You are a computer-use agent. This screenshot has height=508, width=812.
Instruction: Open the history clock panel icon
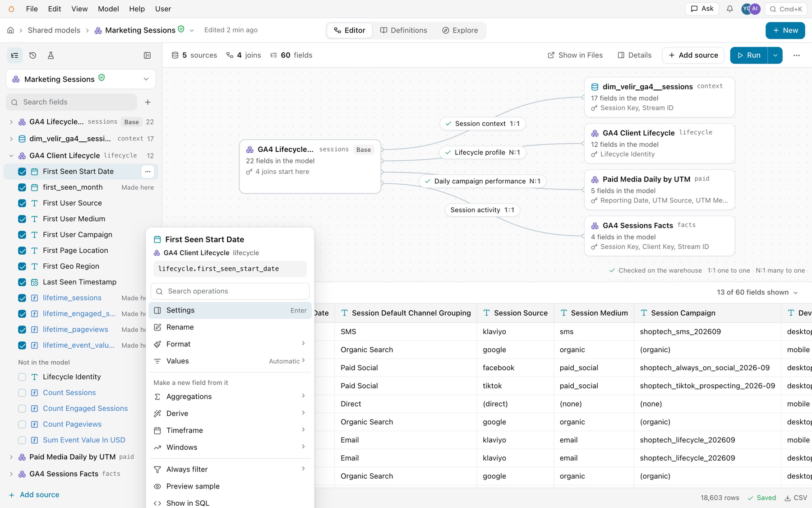point(32,55)
